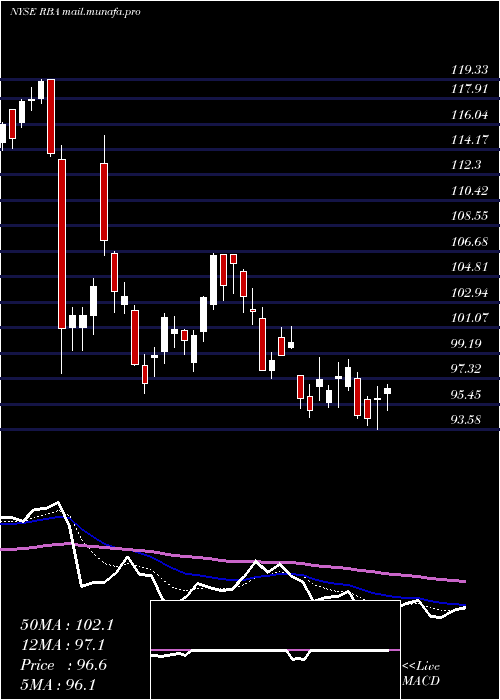Click the Price : 96.6 readout
The width and height of the screenshot is (500, 700).
tap(64, 665)
